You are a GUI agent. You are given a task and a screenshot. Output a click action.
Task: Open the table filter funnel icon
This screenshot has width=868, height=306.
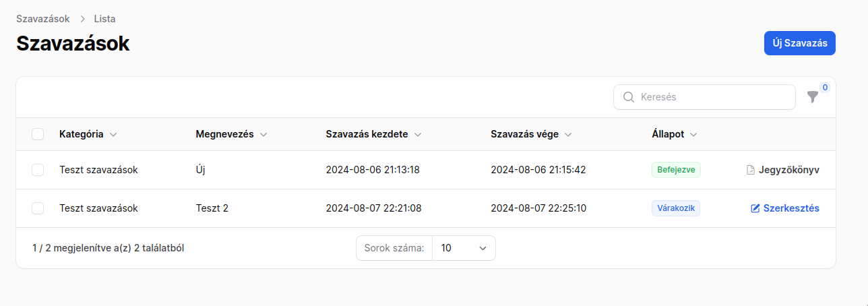813,97
